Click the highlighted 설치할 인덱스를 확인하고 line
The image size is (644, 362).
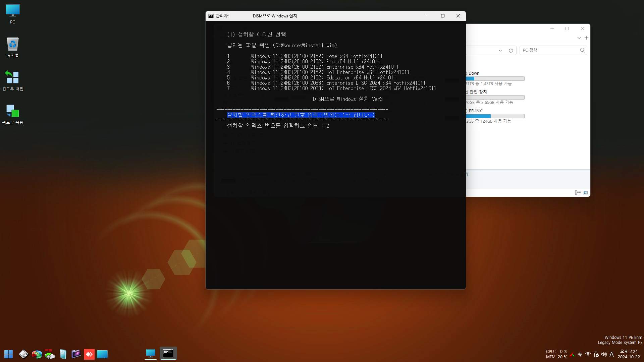click(301, 115)
